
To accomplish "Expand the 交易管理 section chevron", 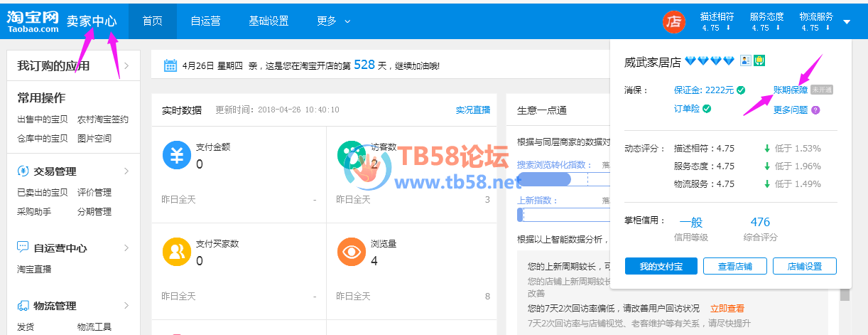I will [x=126, y=171].
